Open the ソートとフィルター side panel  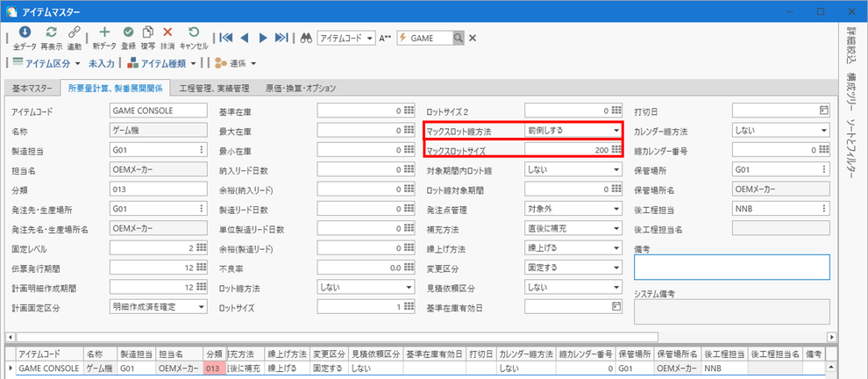(853, 148)
